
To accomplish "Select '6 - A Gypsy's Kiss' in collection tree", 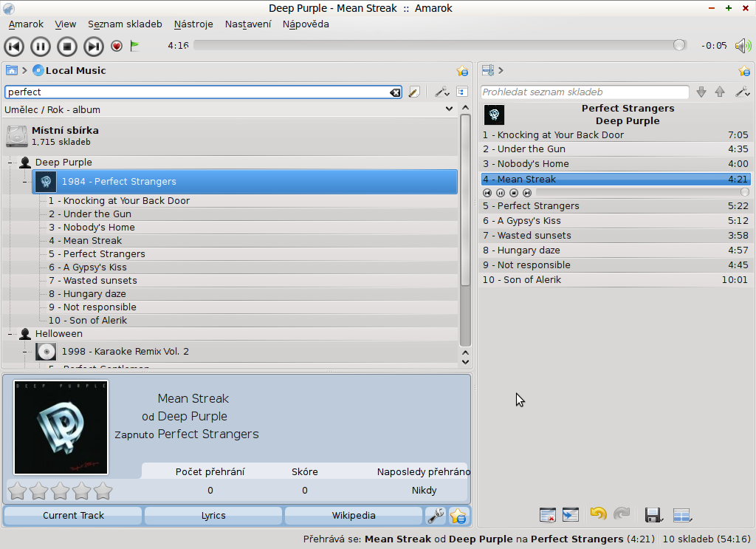I will click(x=87, y=267).
